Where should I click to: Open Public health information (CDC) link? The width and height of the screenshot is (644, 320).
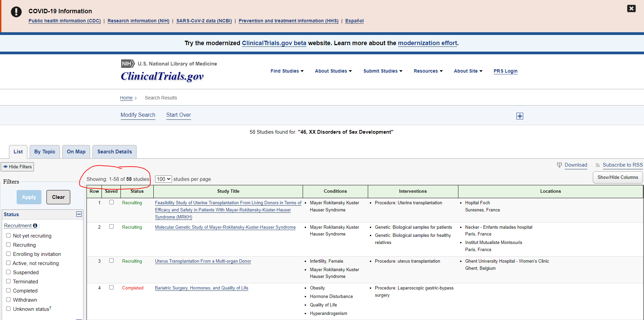point(64,21)
